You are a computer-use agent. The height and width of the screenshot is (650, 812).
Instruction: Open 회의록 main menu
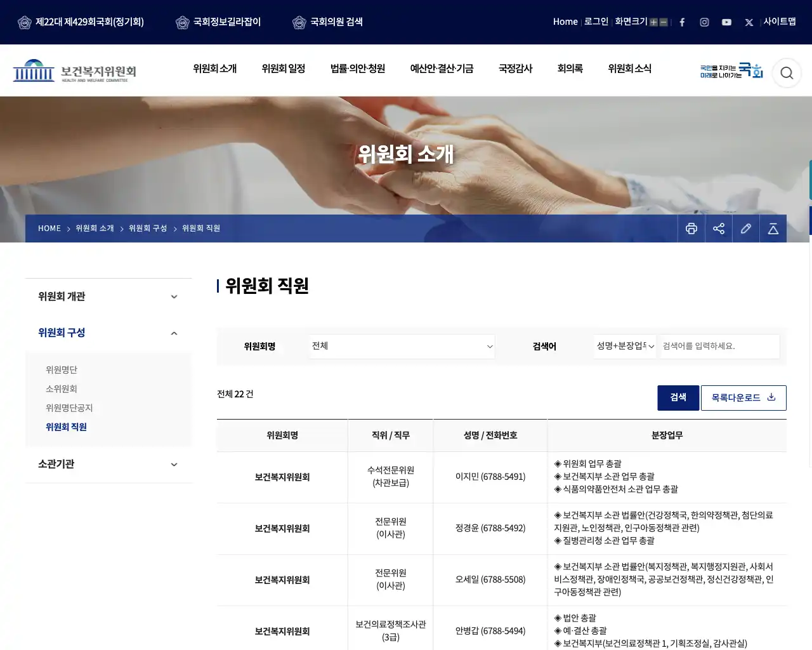(570, 69)
